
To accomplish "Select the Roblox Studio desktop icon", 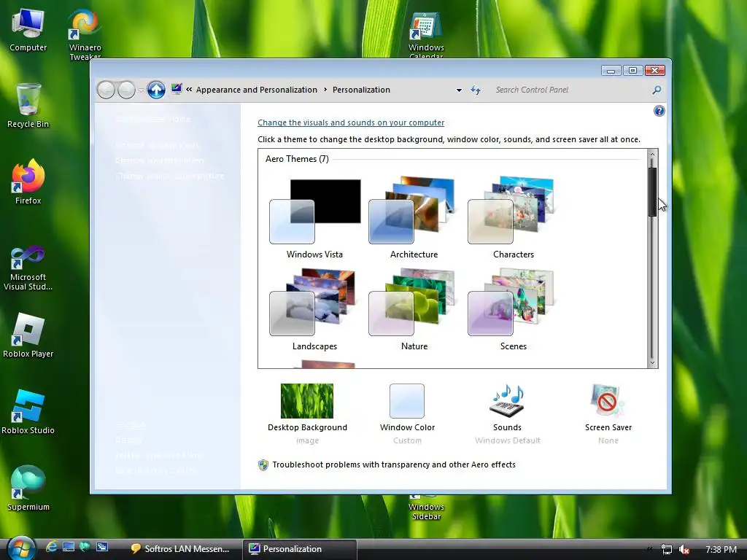I will tap(28, 412).
